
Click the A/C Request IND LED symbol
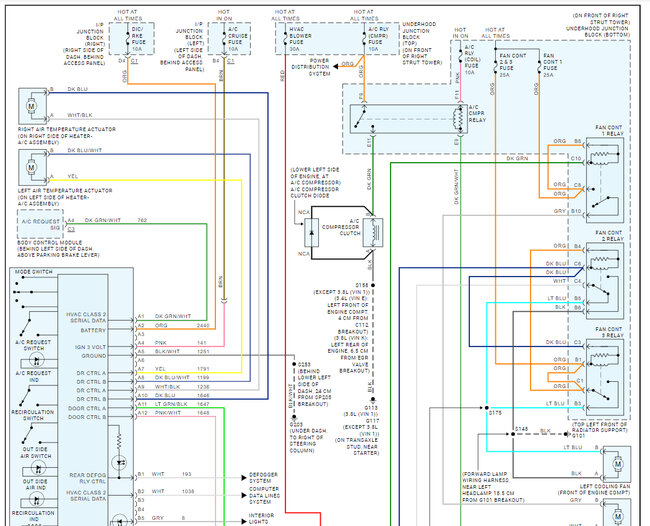point(36,360)
